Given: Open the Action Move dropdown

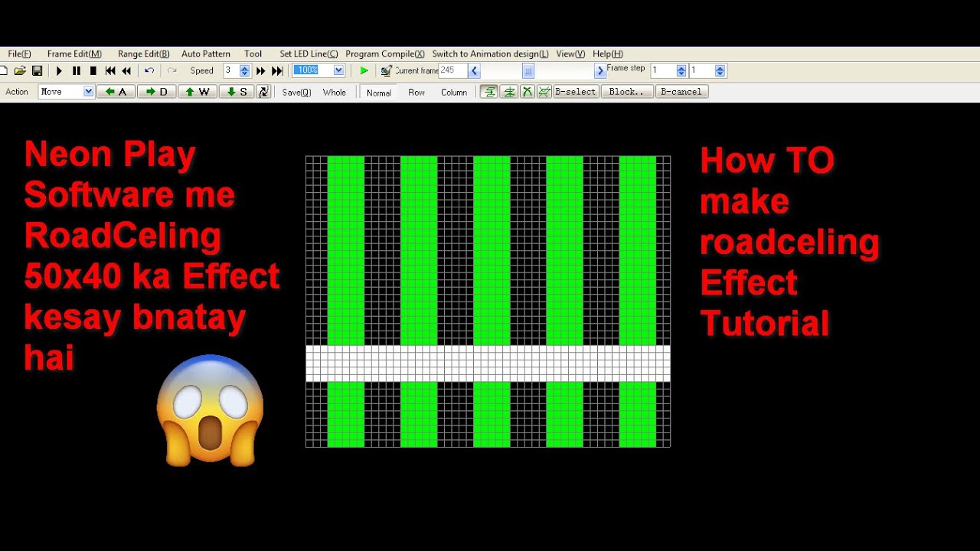Looking at the screenshot, I should [88, 92].
